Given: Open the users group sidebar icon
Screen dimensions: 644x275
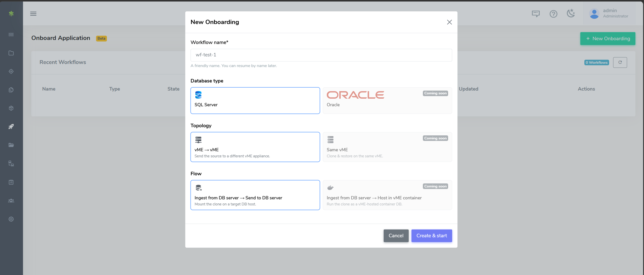Looking at the screenshot, I should 11,201.
